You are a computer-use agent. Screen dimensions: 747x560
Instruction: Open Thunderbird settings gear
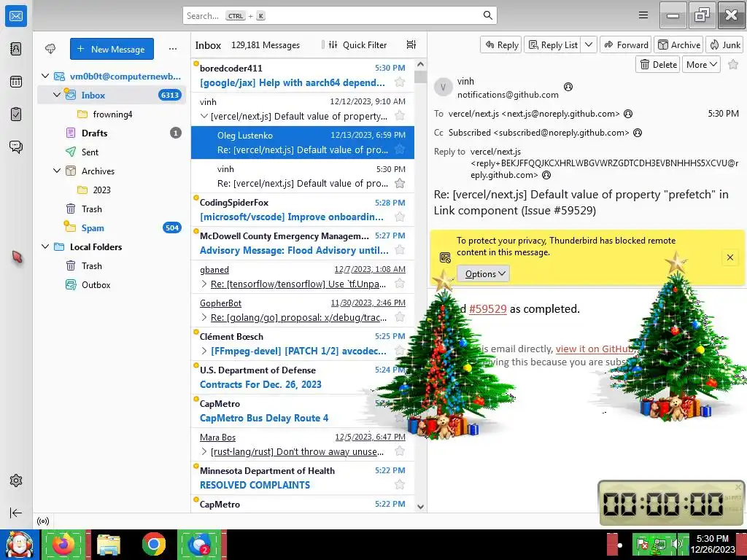click(x=16, y=481)
